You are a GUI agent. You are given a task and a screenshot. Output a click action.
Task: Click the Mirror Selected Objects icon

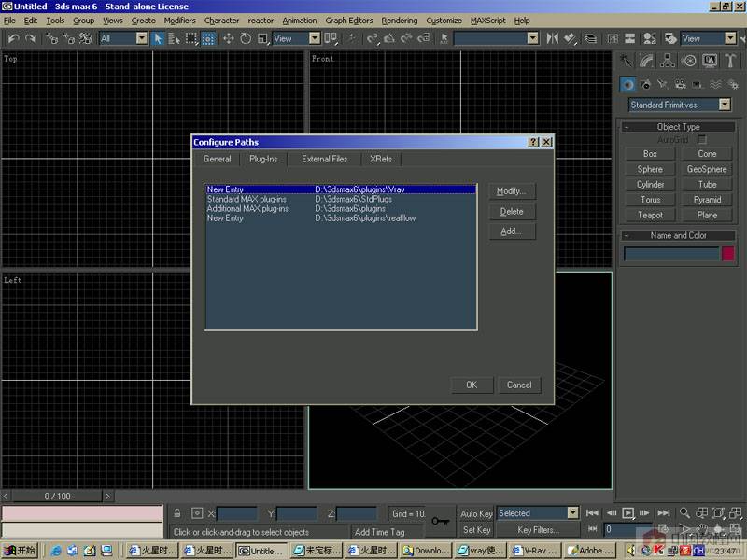[x=552, y=38]
